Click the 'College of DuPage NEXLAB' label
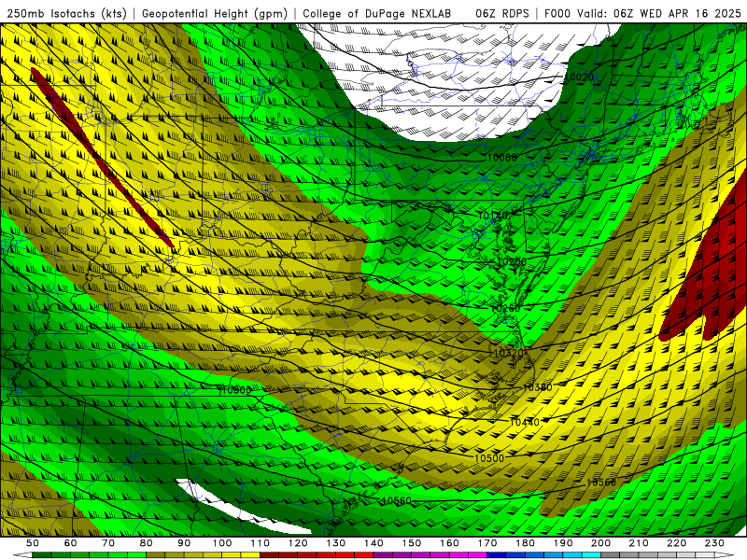 click(376, 14)
